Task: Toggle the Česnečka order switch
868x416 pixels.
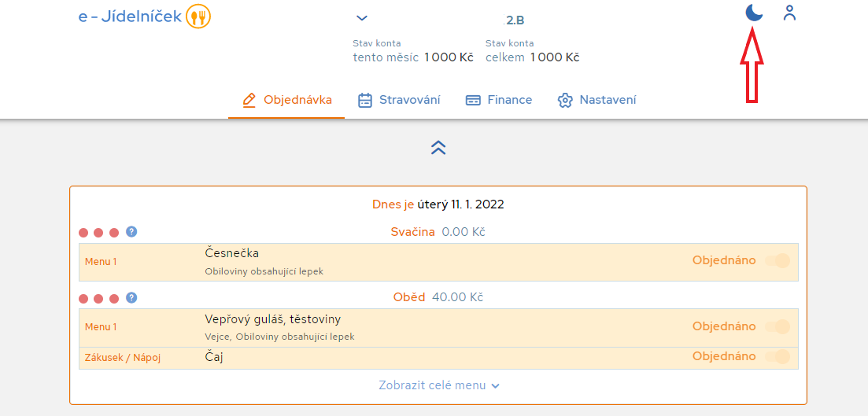Action: [778, 260]
